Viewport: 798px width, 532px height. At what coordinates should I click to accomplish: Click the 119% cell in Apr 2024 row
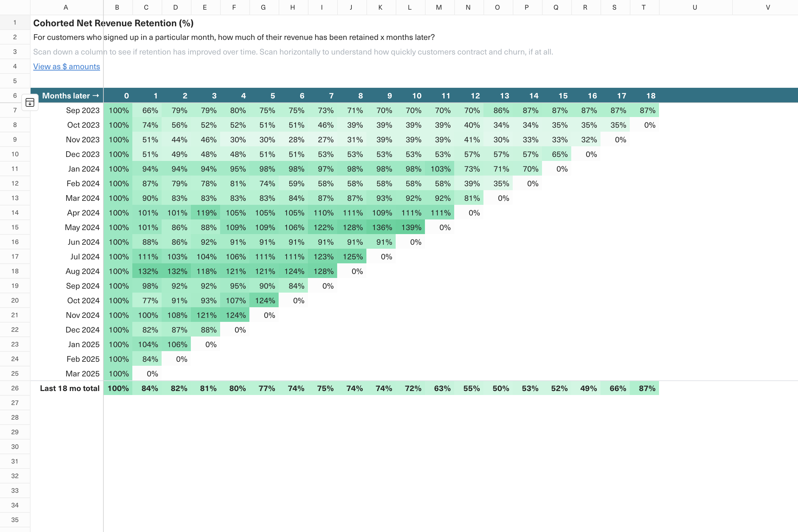(x=206, y=213)
